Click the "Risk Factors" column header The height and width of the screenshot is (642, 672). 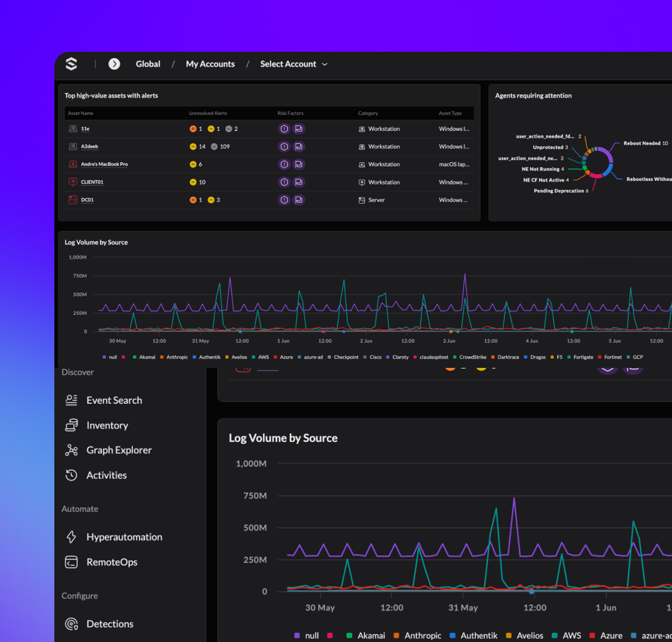click(x=290, y=113)
